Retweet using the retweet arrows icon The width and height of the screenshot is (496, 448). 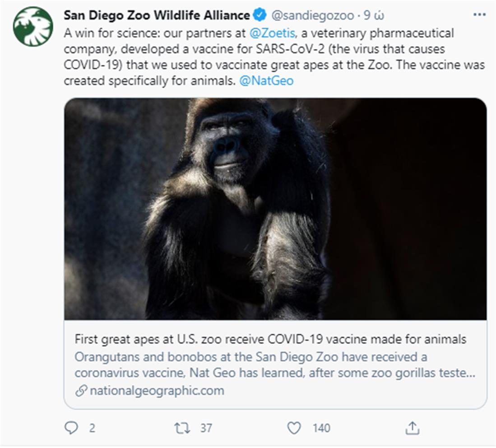(182, 428)
